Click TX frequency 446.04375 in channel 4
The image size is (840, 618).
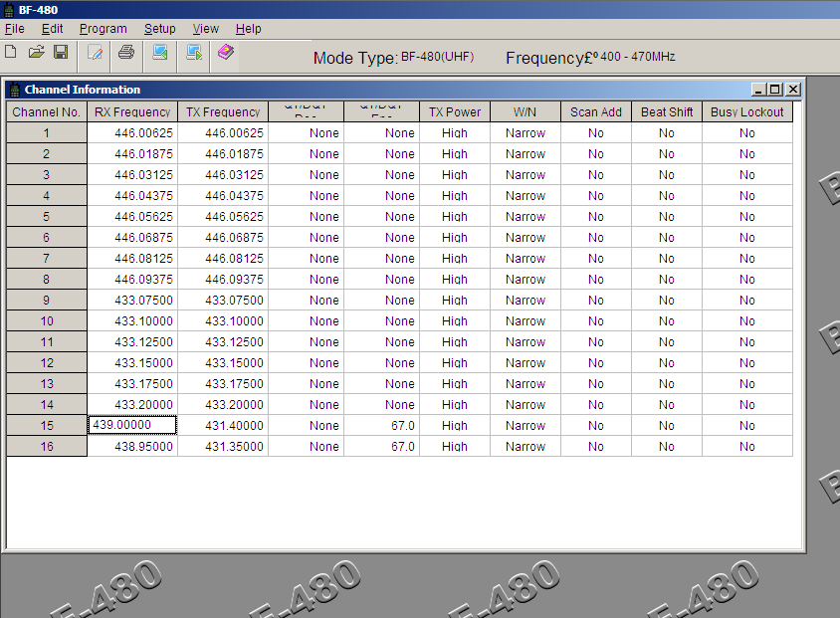(x=223, y=195)
